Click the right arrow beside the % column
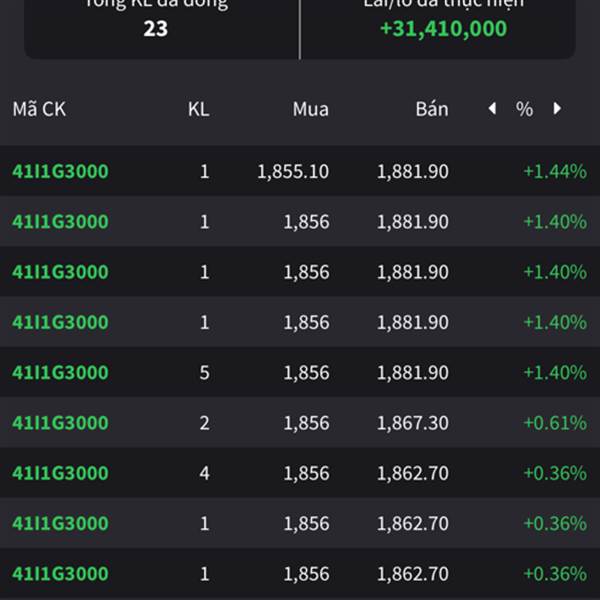 557,109
